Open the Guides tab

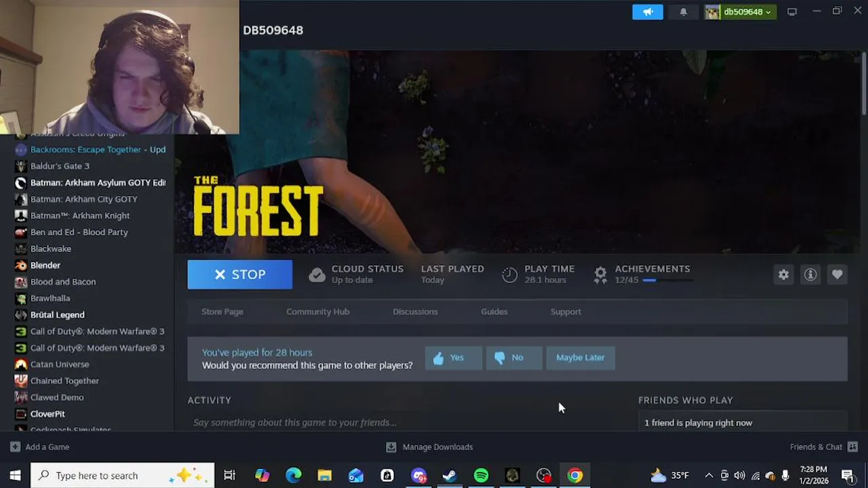click(494, 312)
